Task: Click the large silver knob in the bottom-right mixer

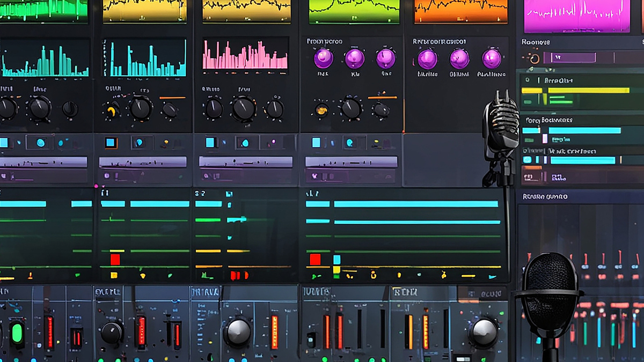Action: coord(484,332)
